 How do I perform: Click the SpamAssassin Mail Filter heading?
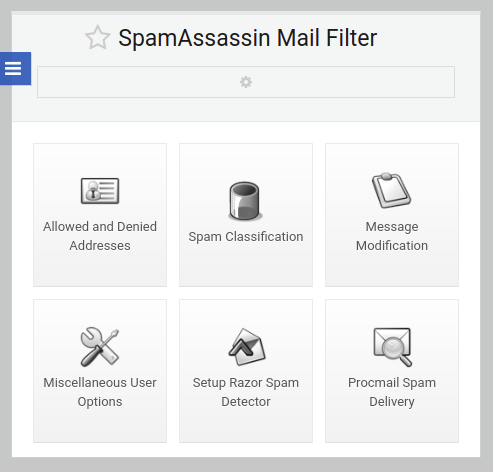pos(248,38)
